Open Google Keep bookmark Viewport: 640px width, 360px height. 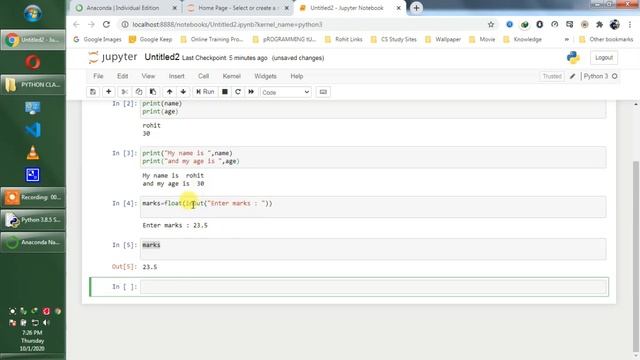pyautogui.click(x=151, y=40)
